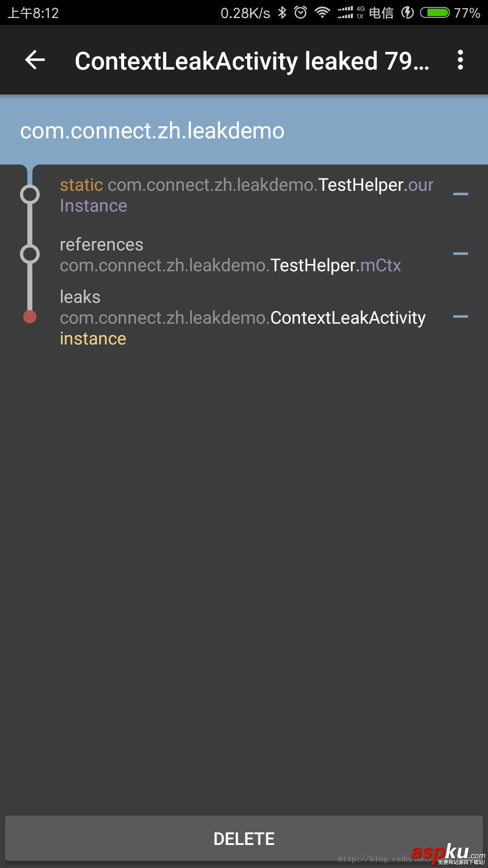Tap the DELETE button at the bottom

point(244,838)
